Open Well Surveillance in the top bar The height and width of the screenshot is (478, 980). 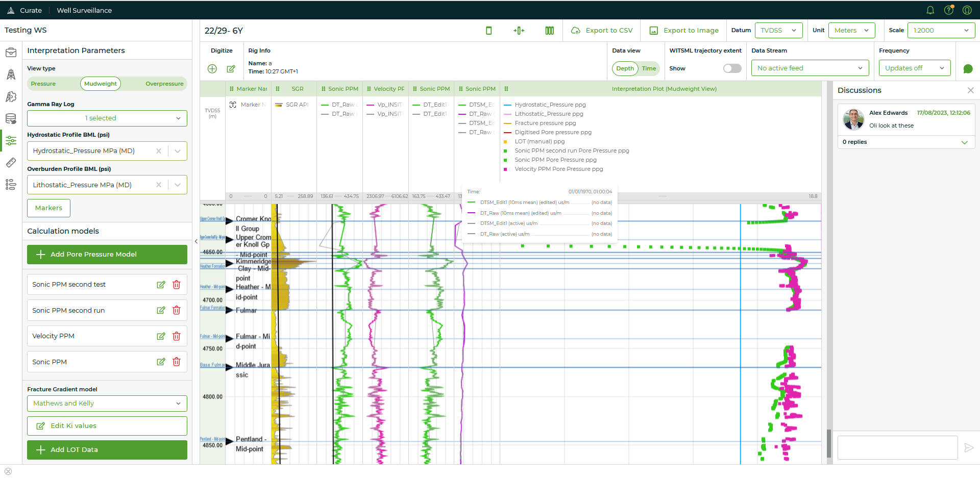84,10
